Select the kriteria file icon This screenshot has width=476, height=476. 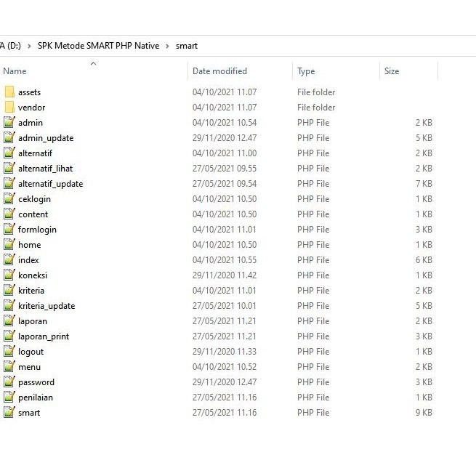click(9, 290)
